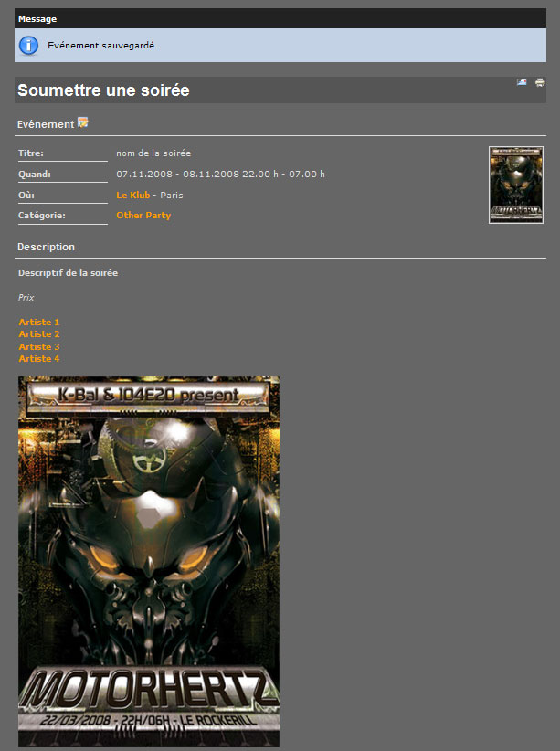Click the edit icon beside Evénement
This screenshot has width=560, height=751.
[x=83, y=122]
